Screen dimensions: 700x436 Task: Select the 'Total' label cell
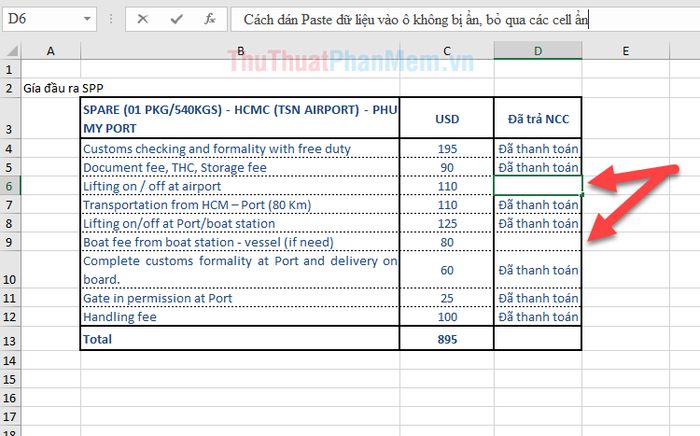pos(240,339)
